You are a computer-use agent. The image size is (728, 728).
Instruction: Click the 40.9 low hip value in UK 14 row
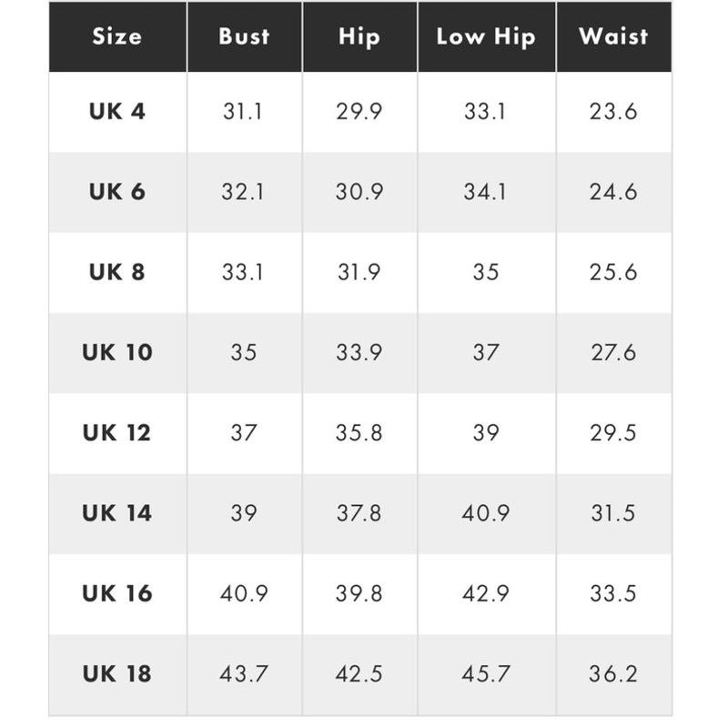point(486,513)
